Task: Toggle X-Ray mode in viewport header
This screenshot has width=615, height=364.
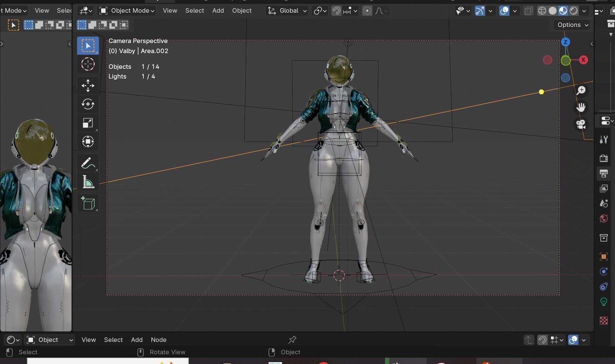Action: tap(528, 11)
